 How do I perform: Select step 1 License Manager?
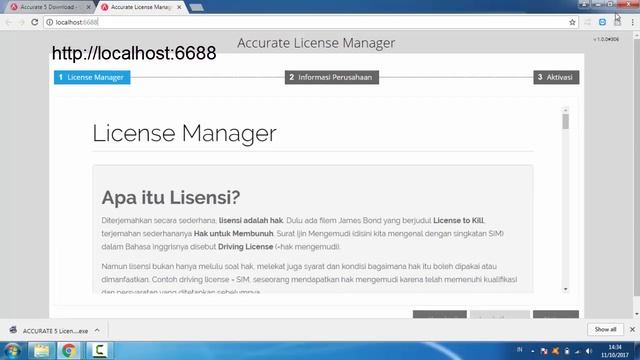pyautogui.click(x=92, y=77)
